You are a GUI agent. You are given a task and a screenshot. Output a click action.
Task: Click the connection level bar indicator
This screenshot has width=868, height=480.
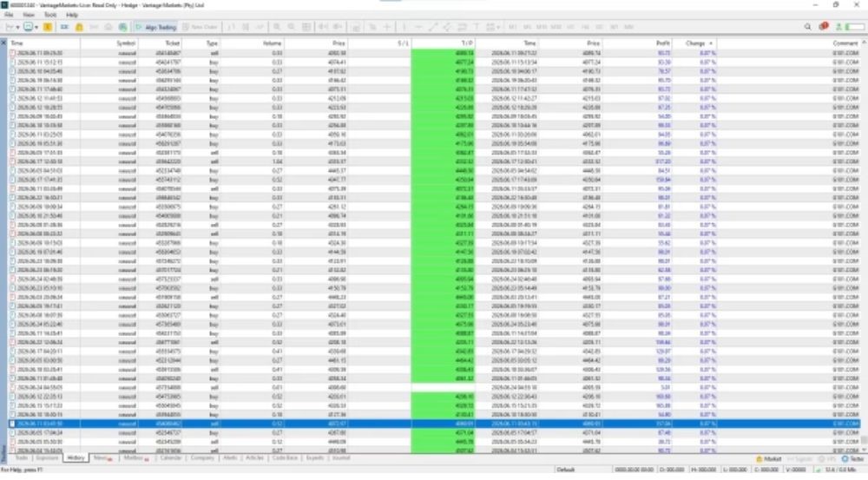click(x=855, y=27)
